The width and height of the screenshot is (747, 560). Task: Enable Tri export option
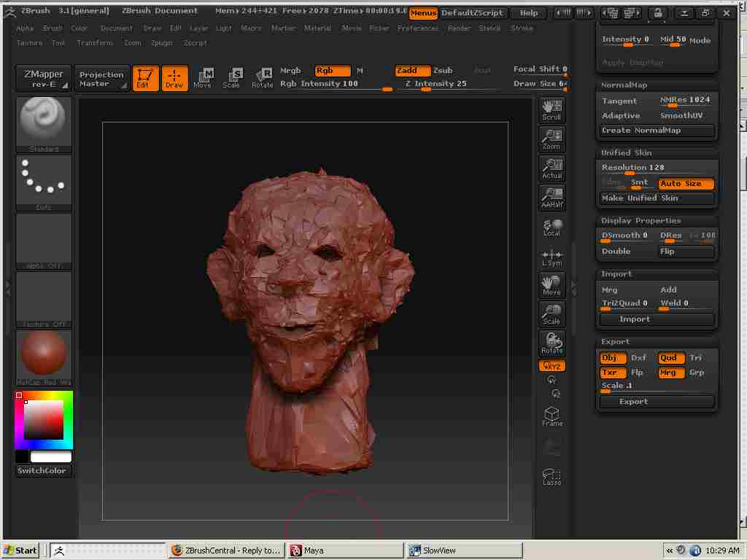point(696,358)
